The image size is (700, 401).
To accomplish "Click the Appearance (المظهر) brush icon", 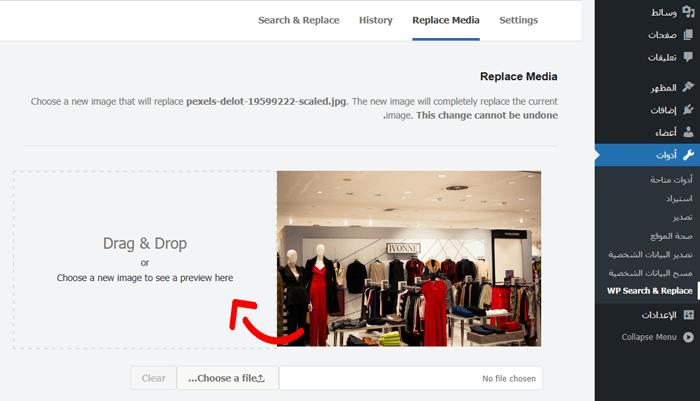I will click(688, 88).
